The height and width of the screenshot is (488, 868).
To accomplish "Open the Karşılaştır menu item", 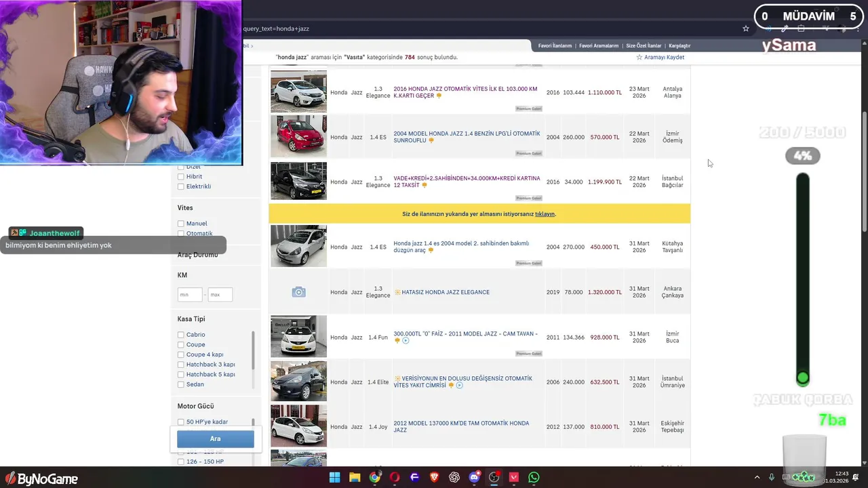I will [x=679, y=46].
